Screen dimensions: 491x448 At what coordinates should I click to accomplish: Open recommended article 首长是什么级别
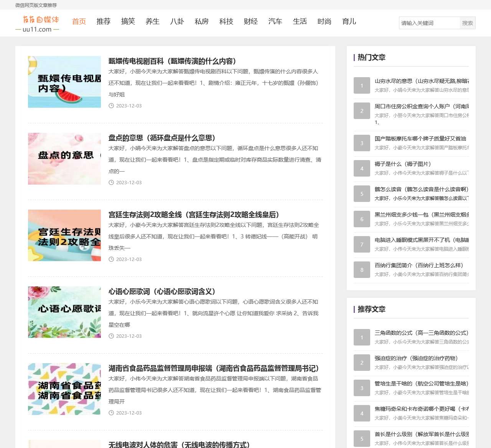tap(422, 434)
